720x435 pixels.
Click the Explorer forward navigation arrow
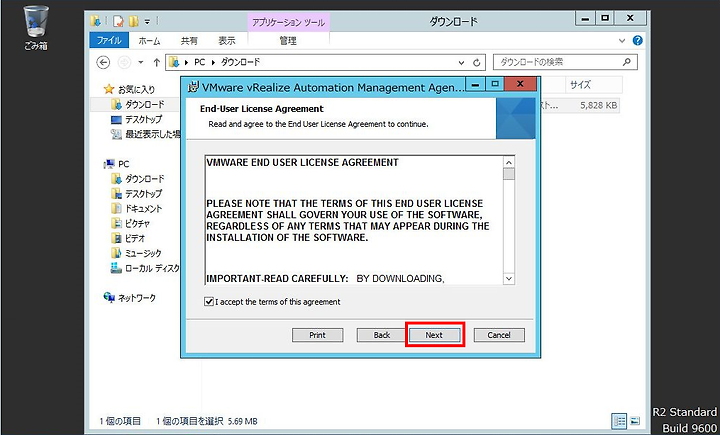124,62
